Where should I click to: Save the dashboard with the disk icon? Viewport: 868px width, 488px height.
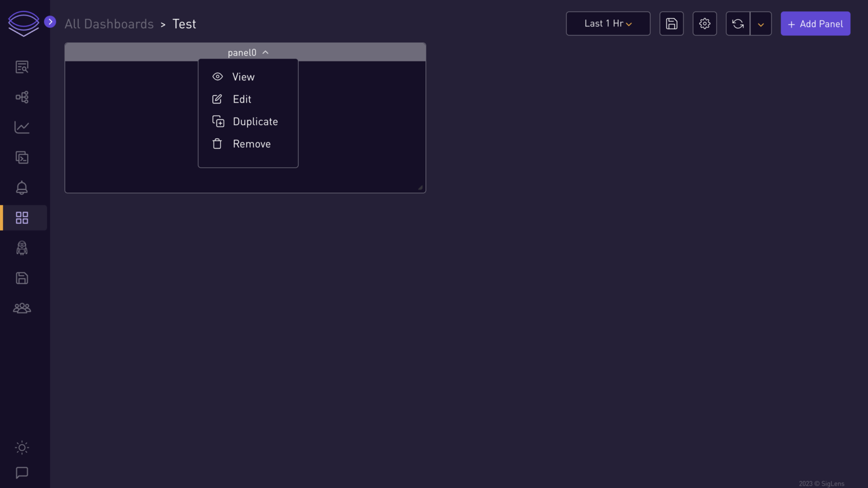(x=671, y=24)
